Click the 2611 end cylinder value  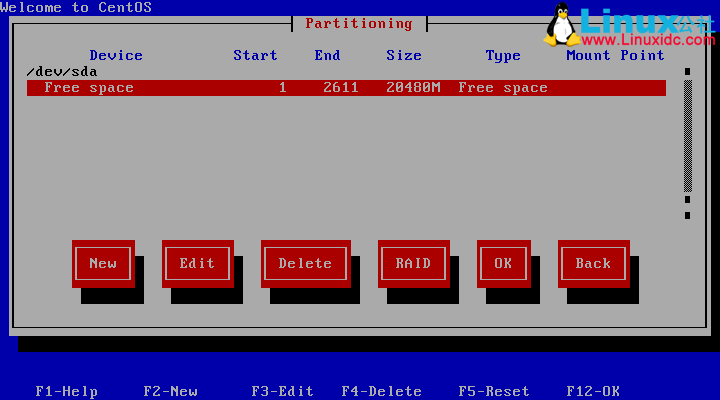coord(341,88)
